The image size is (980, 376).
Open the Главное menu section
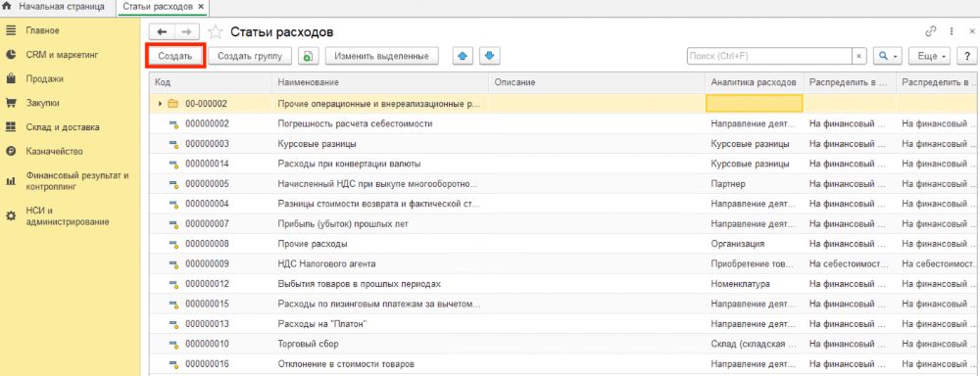[42, 30]
